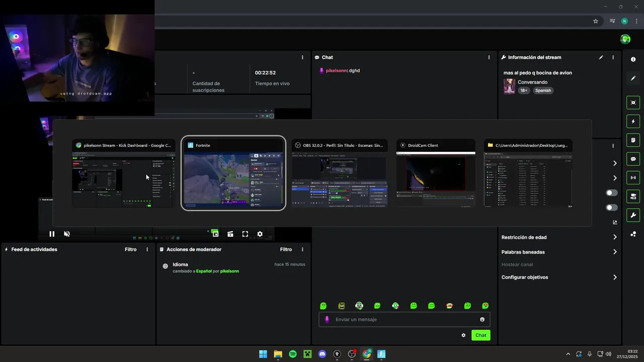
Task: Click Tiempo en vivo 00:22:52 stat
Action: click(272, 78)
